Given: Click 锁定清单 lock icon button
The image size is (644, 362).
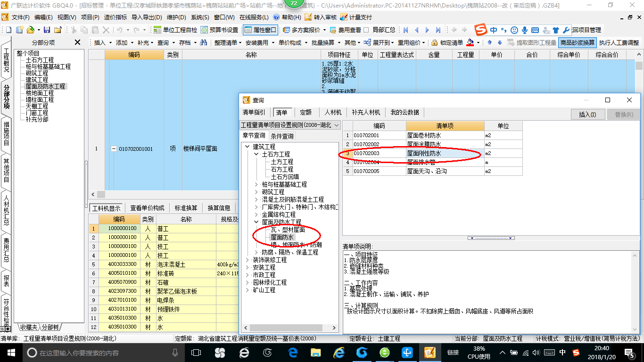Looking at the screenshot, I should tap(447, 42).
